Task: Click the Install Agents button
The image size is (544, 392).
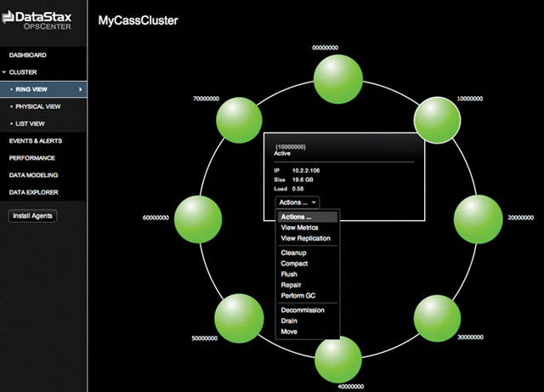Action: coord(32,216)
